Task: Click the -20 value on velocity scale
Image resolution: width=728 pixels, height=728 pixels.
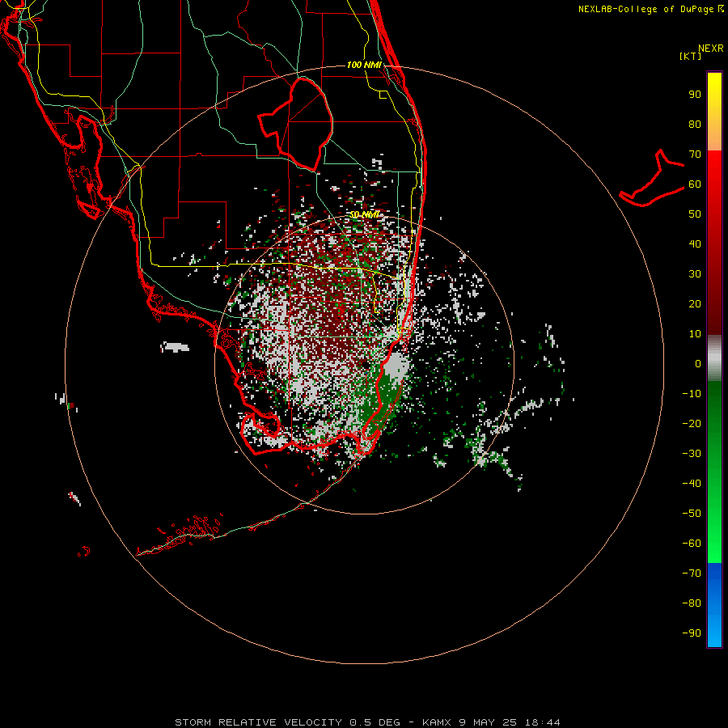Action: point(692,424)
